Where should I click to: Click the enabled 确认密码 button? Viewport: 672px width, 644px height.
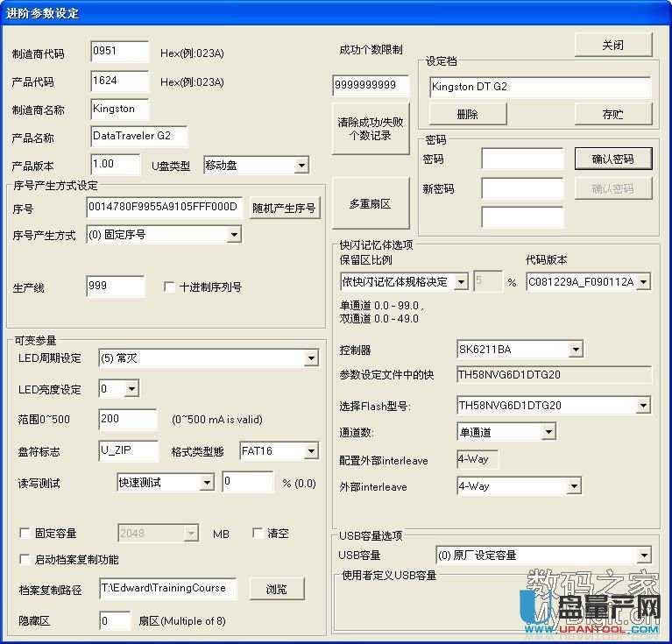click(x=613, y=159)
